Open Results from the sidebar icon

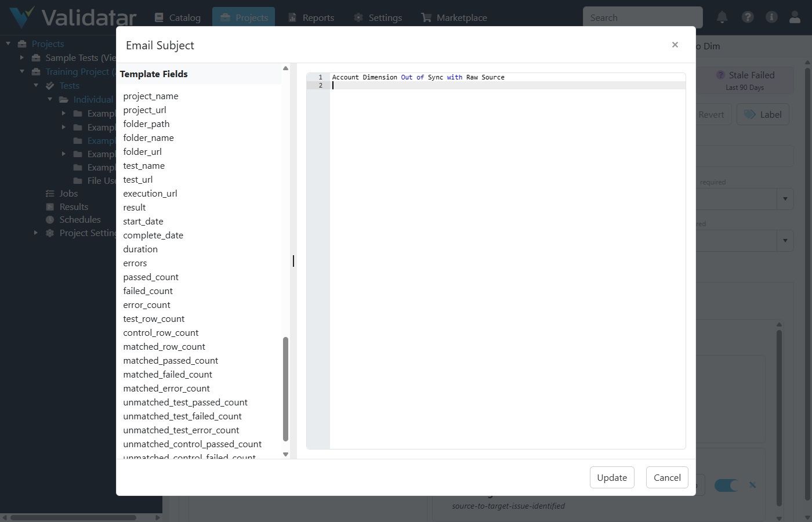click(x=50, y=206)
